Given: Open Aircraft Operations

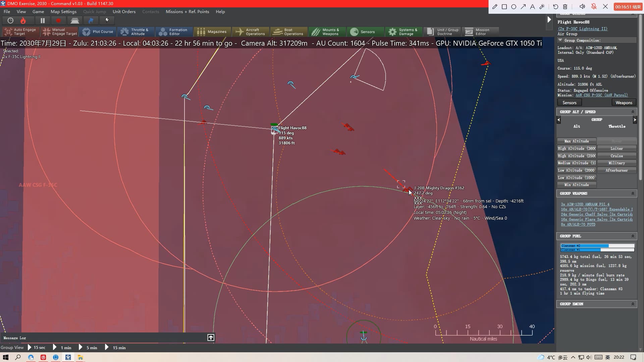Looking at the screenshot, I should [250, 32].
